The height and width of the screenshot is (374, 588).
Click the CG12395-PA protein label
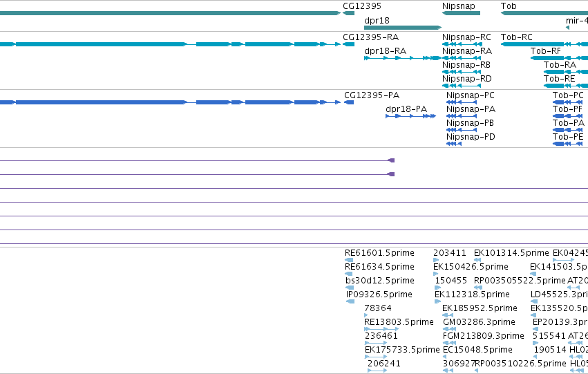pos(372,95)
